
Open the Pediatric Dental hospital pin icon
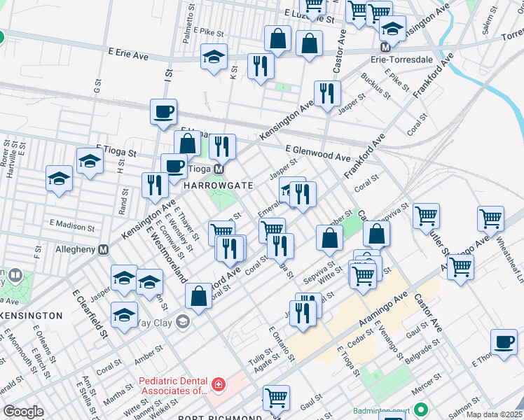tap(219, 384)
